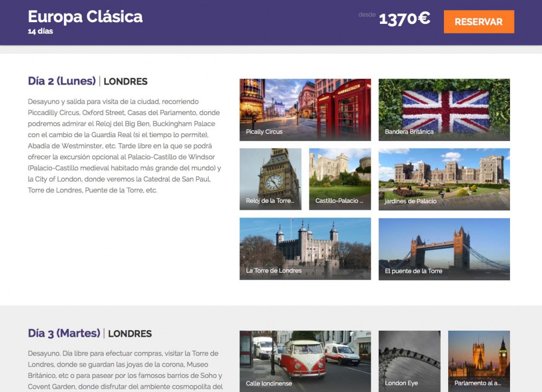
Task: Click the orange RESERVAR button
Action: 479,22
